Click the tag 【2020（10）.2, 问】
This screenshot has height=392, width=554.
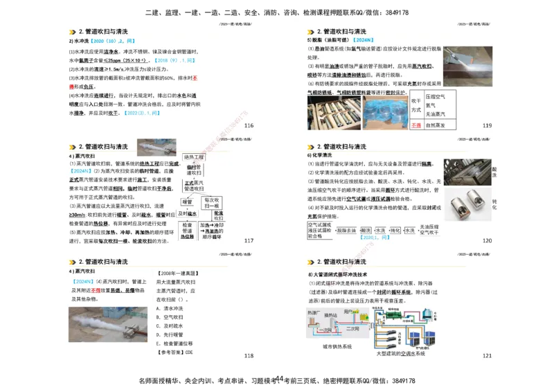click(x=113, y=41)
